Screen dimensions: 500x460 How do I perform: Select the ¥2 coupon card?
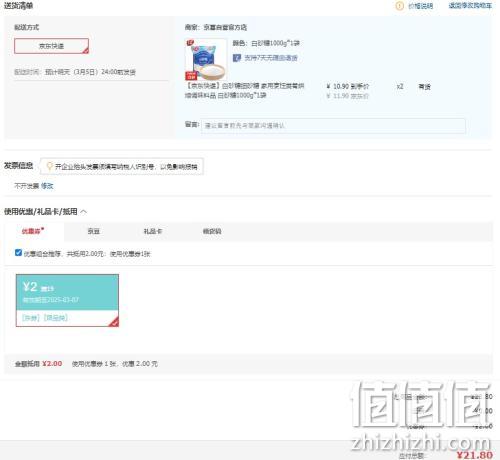(x=67, y=300)
